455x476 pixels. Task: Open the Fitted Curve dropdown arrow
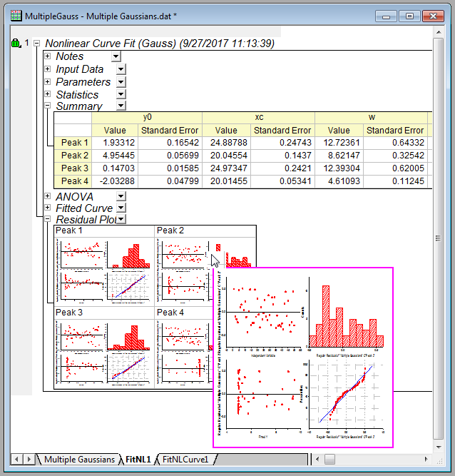coord(121,208)
